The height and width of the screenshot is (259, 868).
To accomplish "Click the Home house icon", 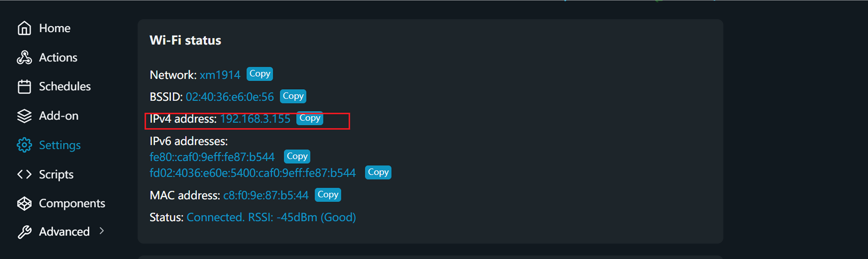I will tap(24, 28).
